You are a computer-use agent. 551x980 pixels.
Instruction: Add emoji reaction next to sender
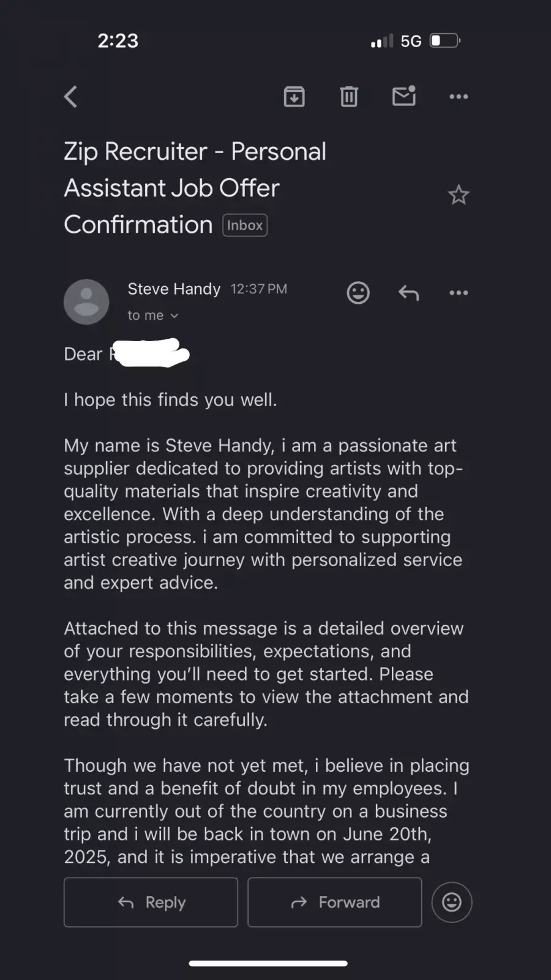(x=358, y=293)
